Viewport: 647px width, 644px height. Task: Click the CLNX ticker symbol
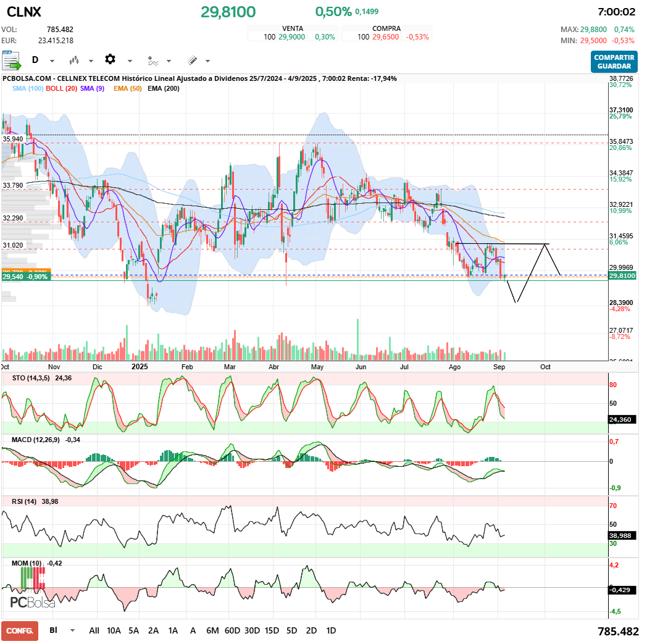24,12
